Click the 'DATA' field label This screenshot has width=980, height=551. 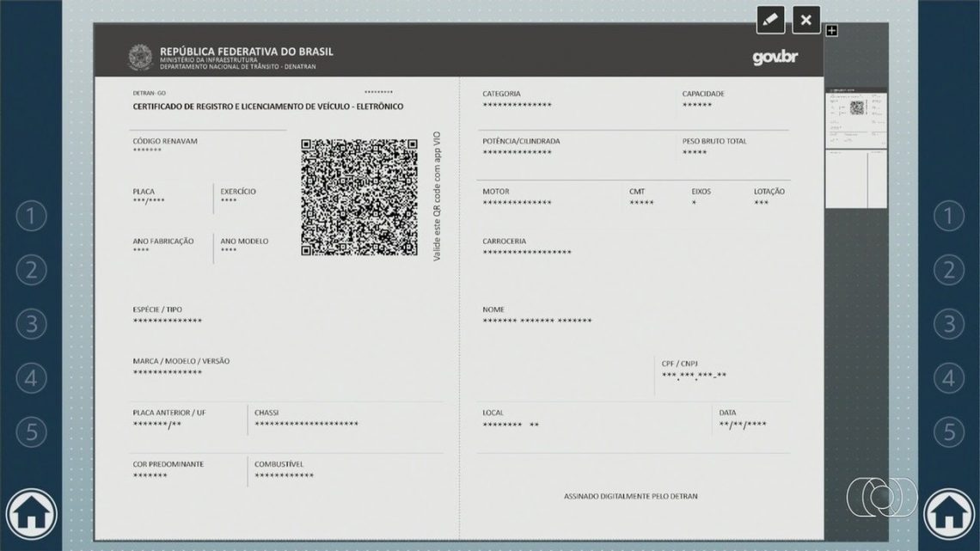(x=727, y=413)
